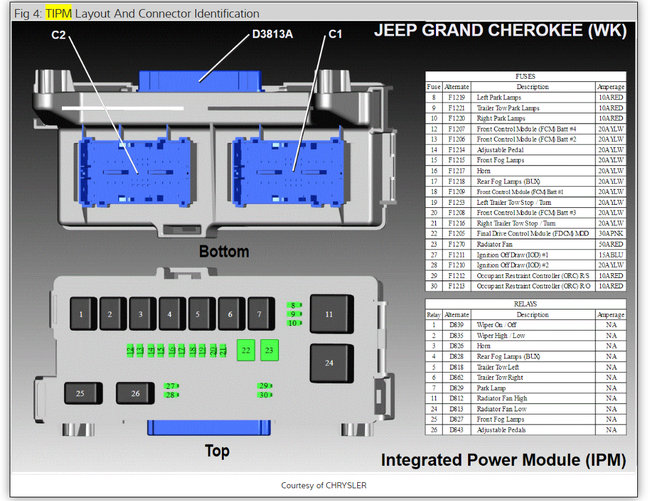This screenshot has height=501, width=650.
Task: Select relay block 25 in the Top diagram
Action: coord(83,393)
